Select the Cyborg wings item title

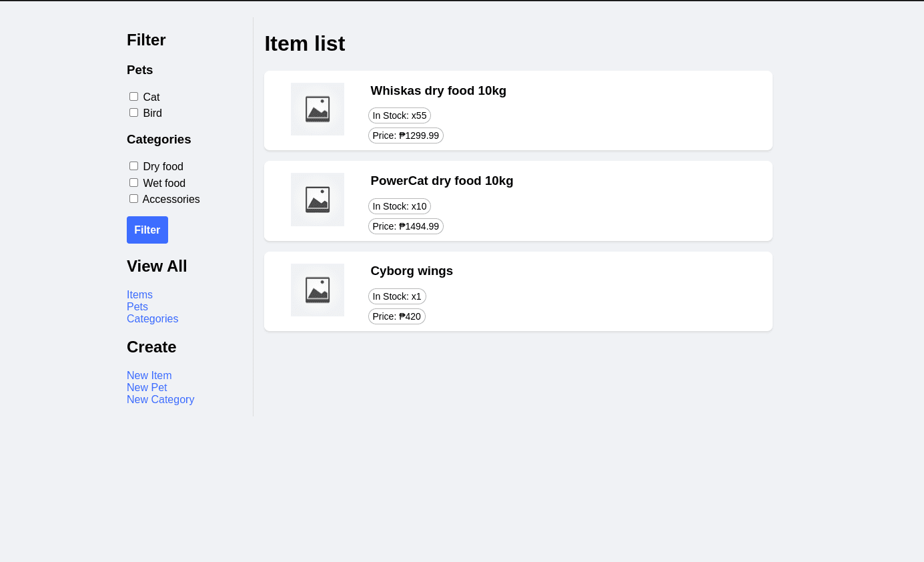(412, 271)
